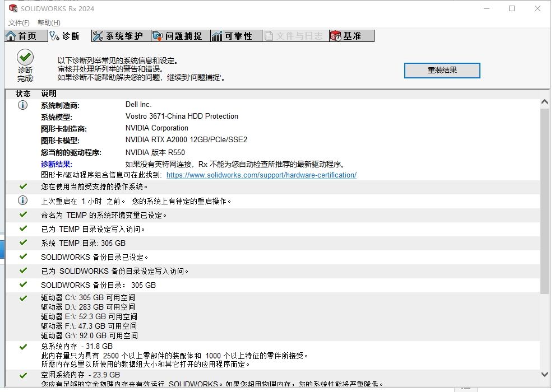The height and width of the screenshot is (392, 555).
Task: Click the 系统制造商 label
Action: [60, 105]
